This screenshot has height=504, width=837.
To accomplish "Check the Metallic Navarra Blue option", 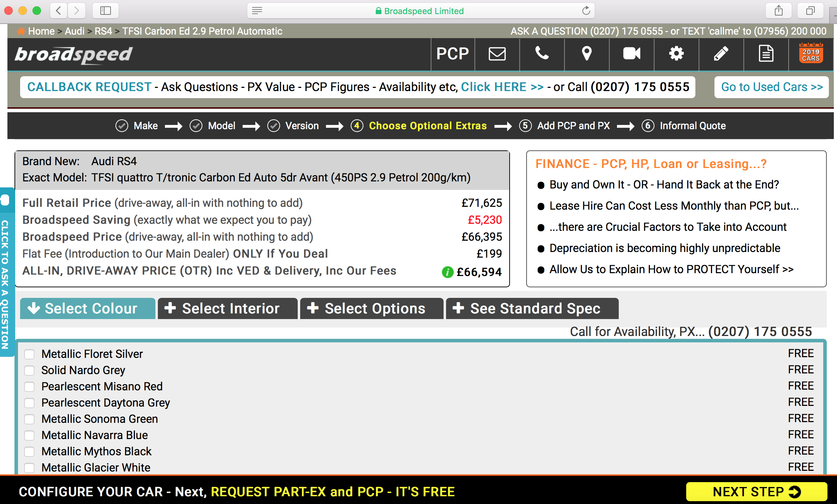I will tap(29, 435).
